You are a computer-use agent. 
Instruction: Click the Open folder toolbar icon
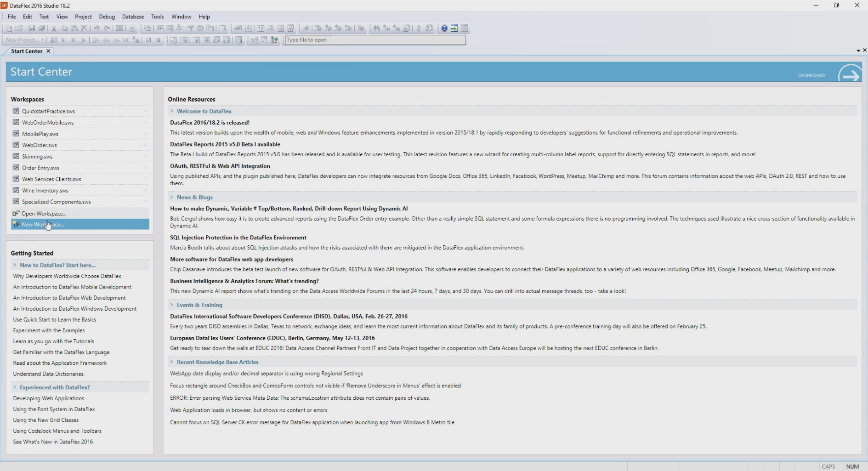(x=19, y=28)
